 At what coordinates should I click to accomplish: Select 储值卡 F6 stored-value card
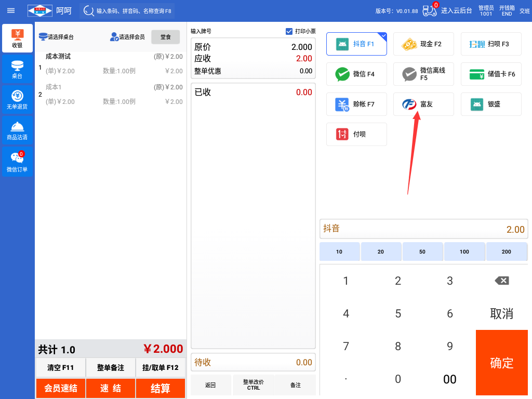491,74
